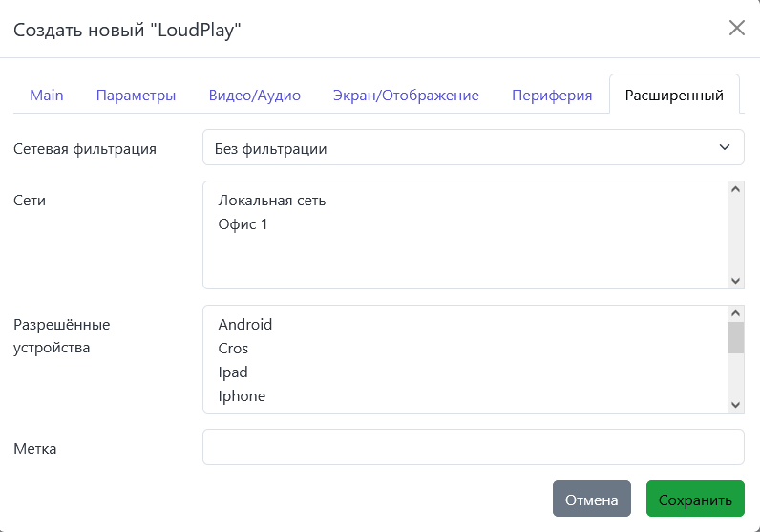Focus the Метка input field
Screen dimensions: 760x532
click(473, 447)
